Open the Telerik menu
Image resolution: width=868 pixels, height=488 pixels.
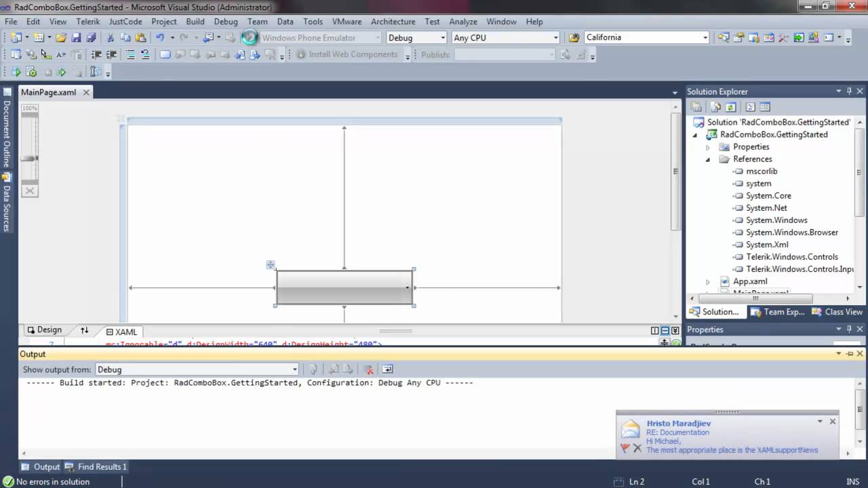[88, 22]
